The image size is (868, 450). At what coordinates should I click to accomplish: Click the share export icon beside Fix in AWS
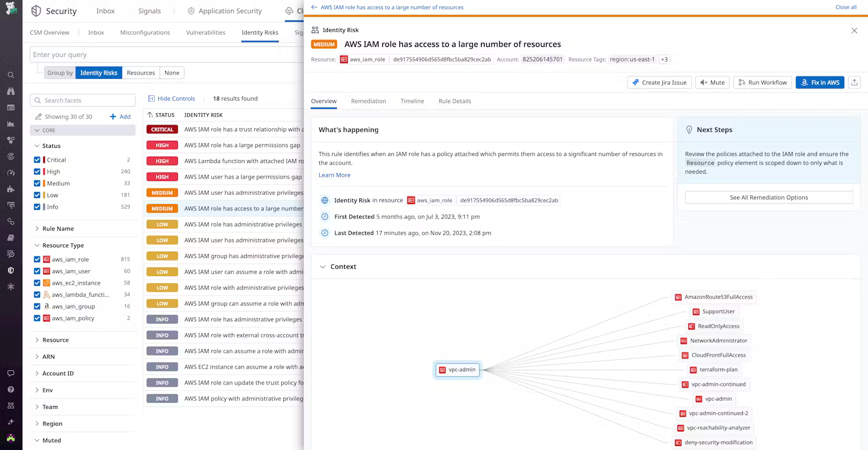(x=854, y=82)
